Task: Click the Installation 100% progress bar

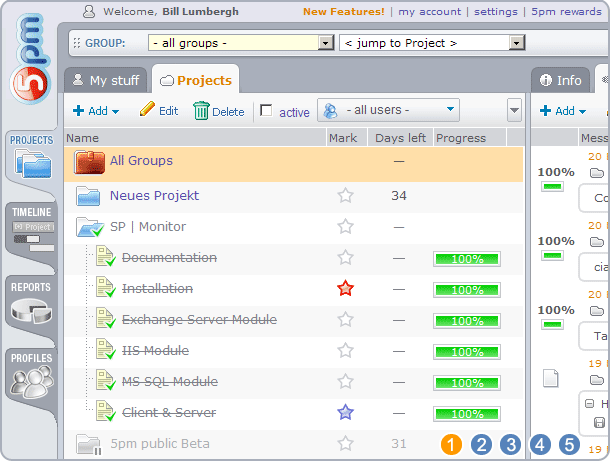Action: pos(467,290)
